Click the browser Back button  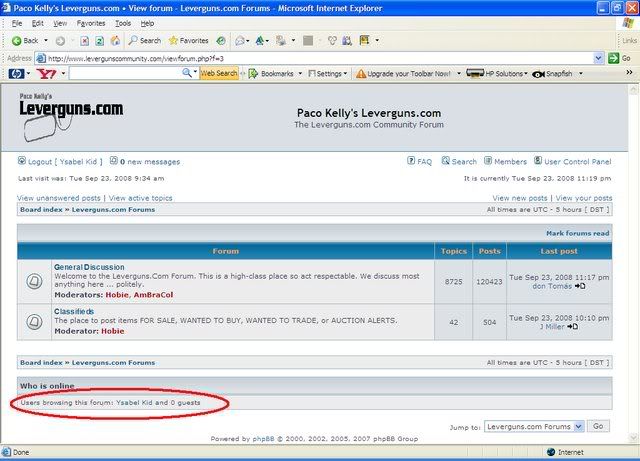24,40
